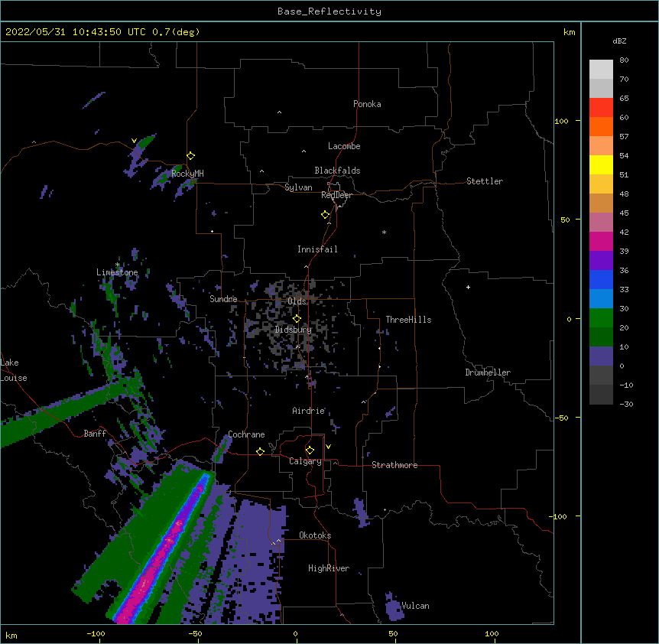This screenshot has width=659, height=644.
Task: Click the white caret marker west of Blackfalds
Action: (261, 171)
